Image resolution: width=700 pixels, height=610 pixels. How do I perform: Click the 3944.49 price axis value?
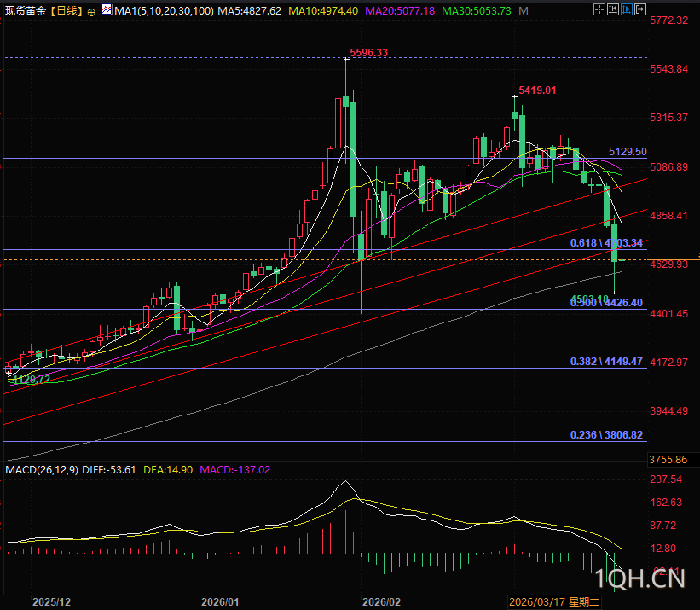[x=668, y=411]
